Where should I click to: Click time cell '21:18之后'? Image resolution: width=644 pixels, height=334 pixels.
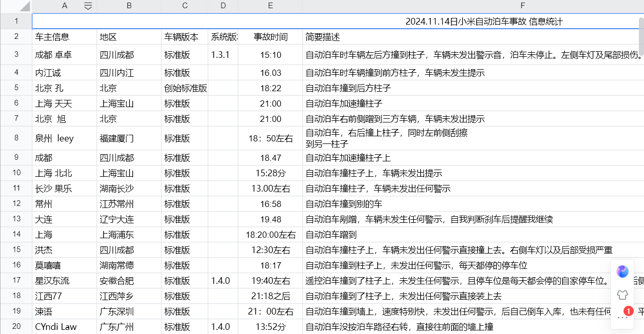point(271,296)
